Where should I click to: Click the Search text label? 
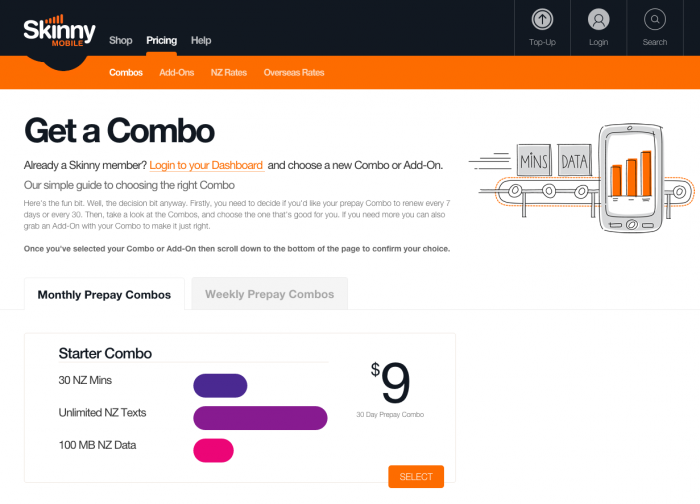coord(655,42)
